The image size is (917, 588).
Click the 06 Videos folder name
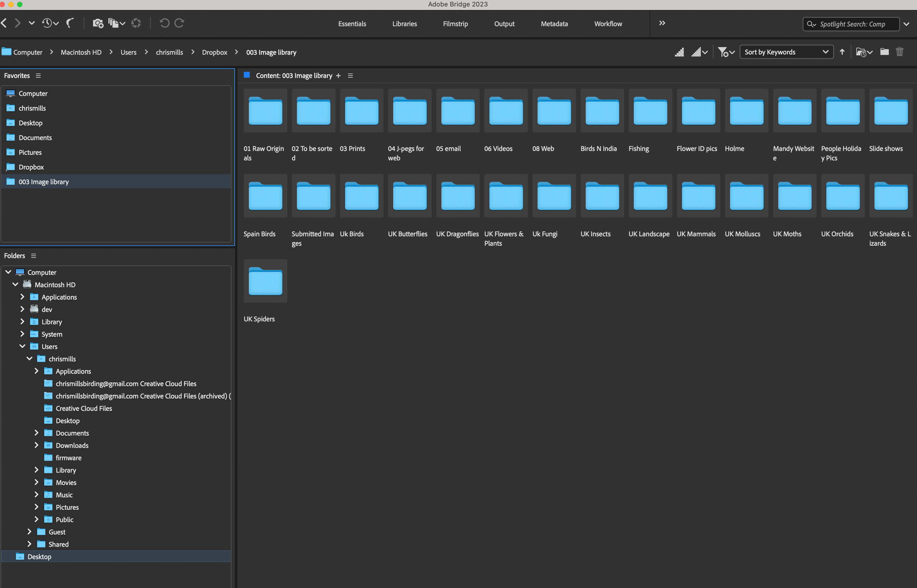tap(498, 149)
